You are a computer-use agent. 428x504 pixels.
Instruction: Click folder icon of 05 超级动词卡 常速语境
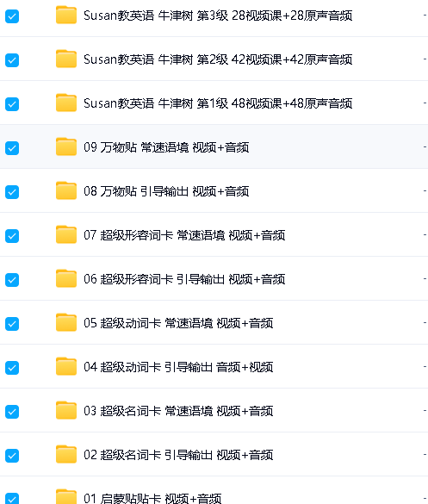[66, 322]
